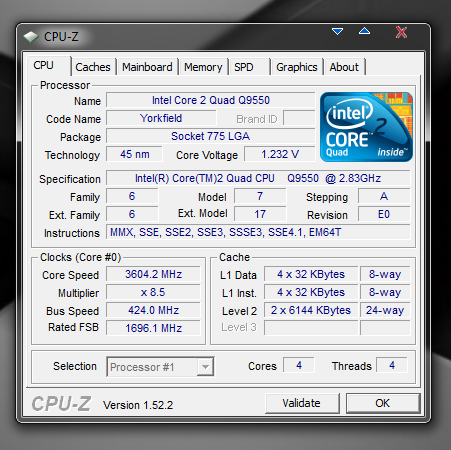Click the Family value 6

point(132,196)
